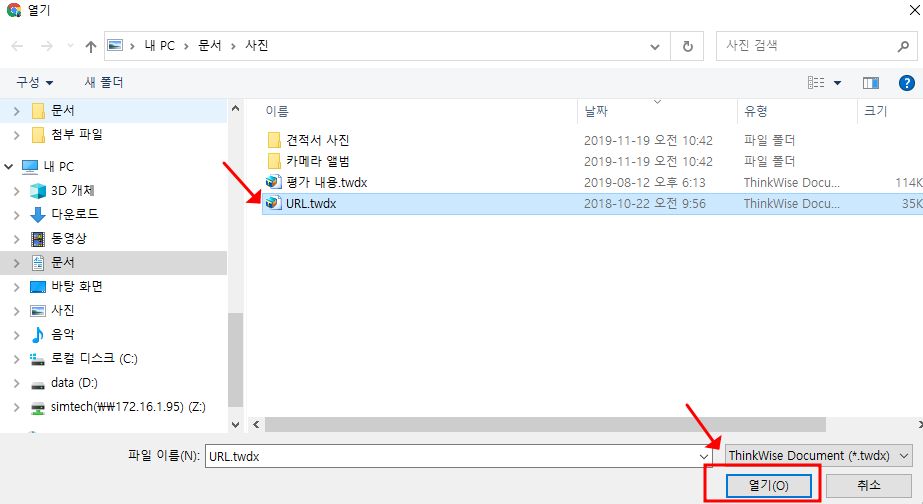Refresh the folder view
This screenshot has height=504, width=923.
pyautogui.click(x=687, y=46)
